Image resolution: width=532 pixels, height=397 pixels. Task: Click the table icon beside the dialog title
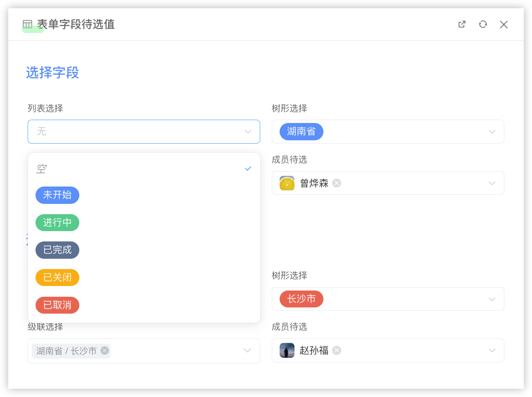click(x=28, y=24)
